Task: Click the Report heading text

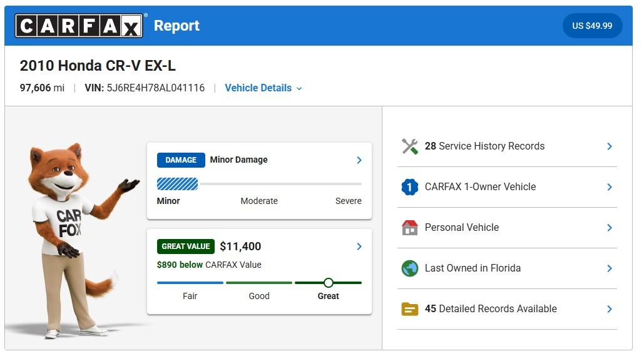Action: [176, 26]
